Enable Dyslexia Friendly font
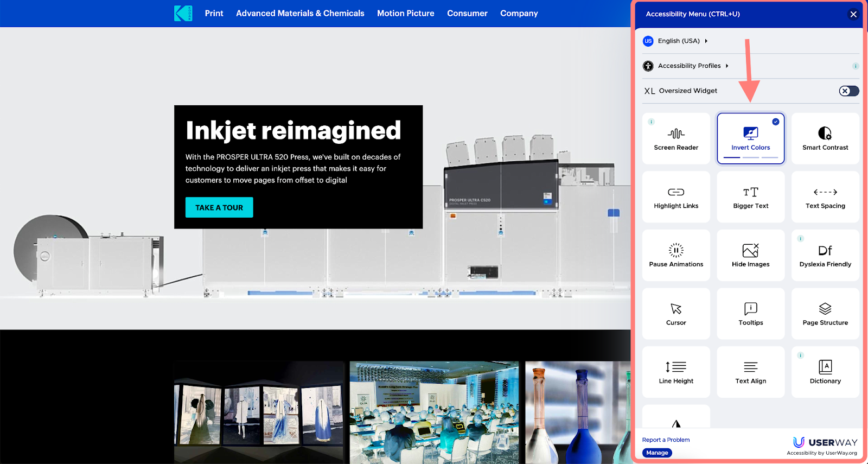Viewport: 868px width, 464px height. pyautogui.click(x=825, y=255)
